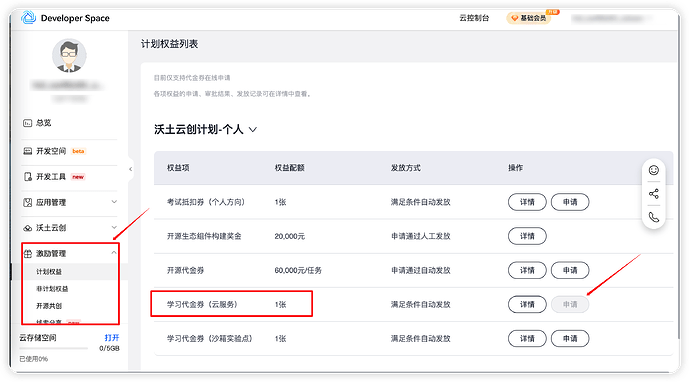
Task: Open the 总览 overview icon in sidebar
Action: (27, 123)
